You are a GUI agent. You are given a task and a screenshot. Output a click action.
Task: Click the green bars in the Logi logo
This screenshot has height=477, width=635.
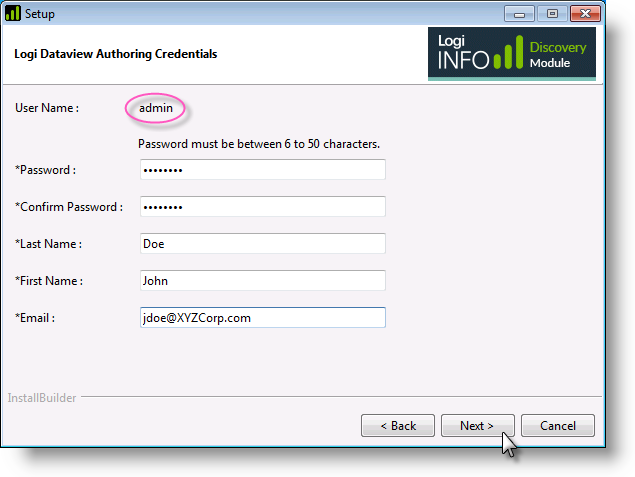click(x=508, y=53)
